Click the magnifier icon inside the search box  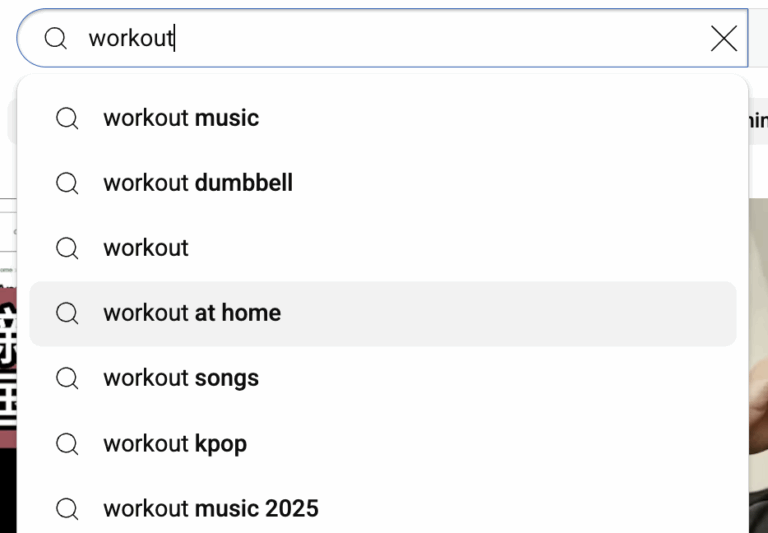56,39
